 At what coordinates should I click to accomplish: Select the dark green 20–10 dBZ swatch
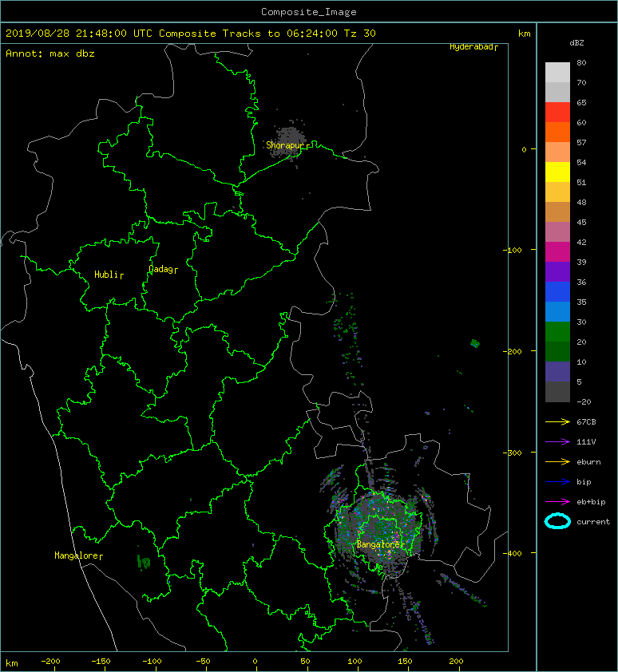coord(557,351)
